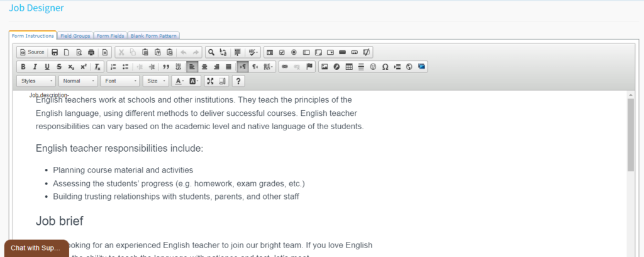Switch to the Field Groups tab
This screenshot has width=644, height=257.
coord(75,36)
